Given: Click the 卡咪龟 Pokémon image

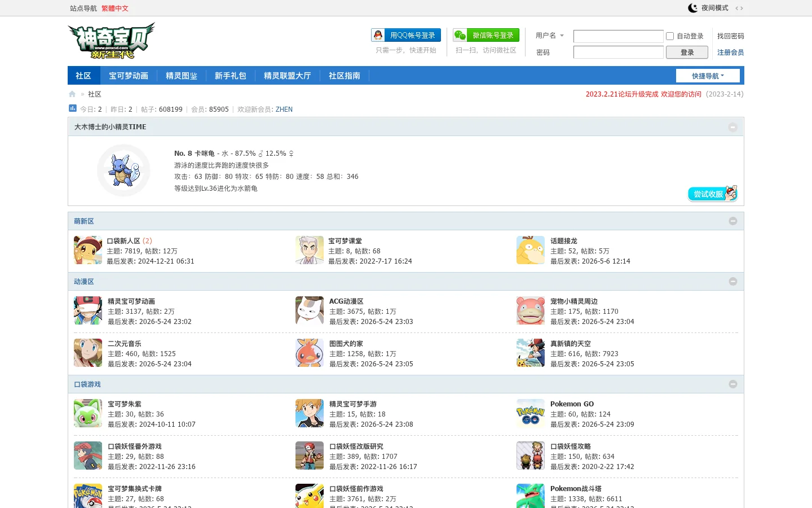Looking at the screenshot, I should pyautogui.click(x=123, y=170).
